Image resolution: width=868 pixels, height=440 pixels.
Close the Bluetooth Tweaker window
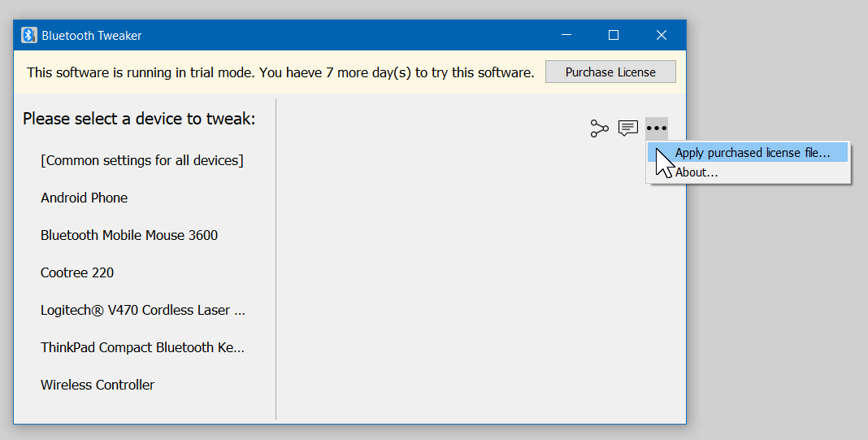[x=662, y=35]
